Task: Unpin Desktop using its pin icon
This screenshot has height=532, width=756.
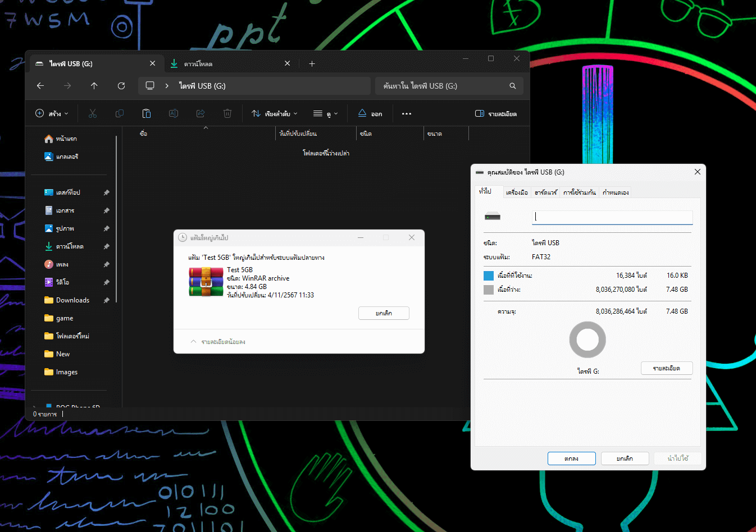Action: point(106,192)
